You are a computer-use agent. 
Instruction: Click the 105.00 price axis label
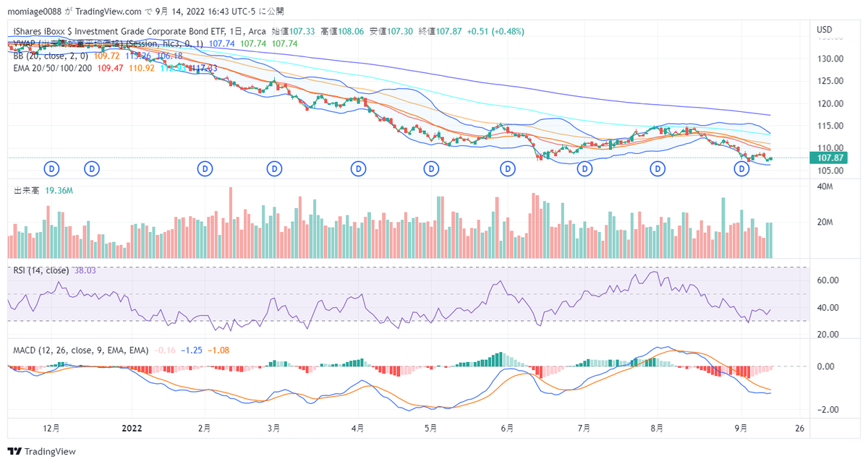point(830,171)
